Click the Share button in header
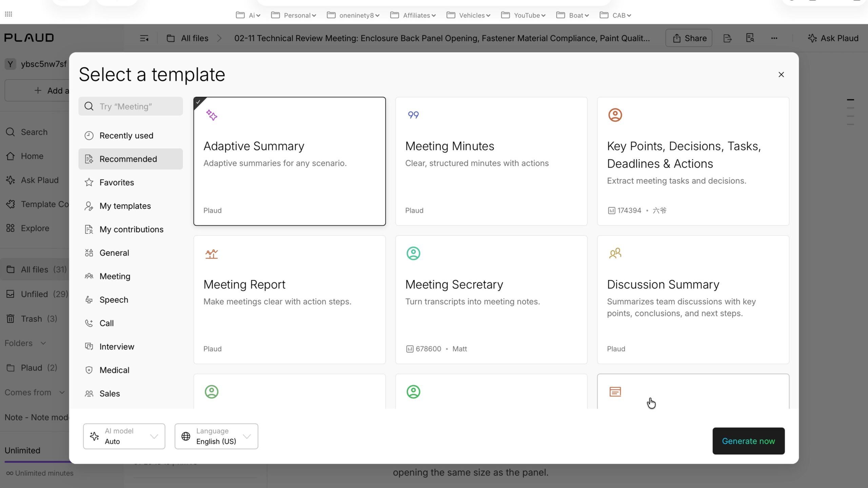The width and height of the screenshot is (868, 488). (689, 38)
